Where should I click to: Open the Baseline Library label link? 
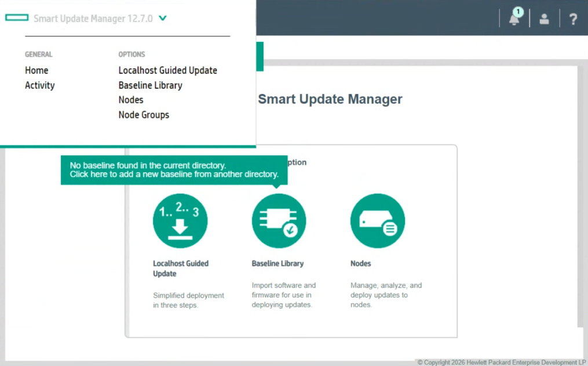(x=277, y=263)
